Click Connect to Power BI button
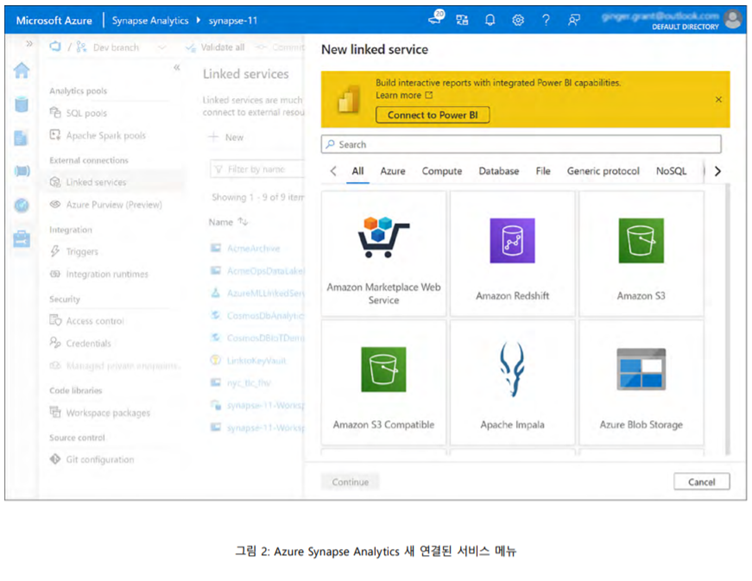The width and height of the screenshot is (752, 581). tap(433, 115)
